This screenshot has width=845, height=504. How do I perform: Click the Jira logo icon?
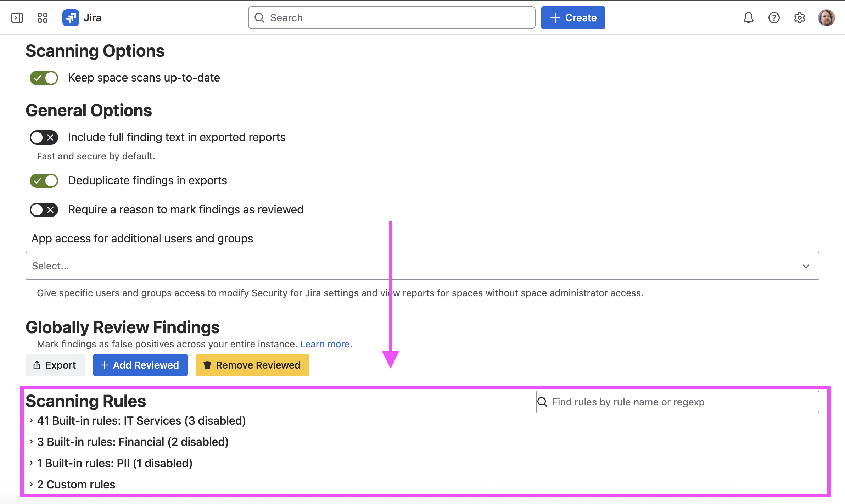(71, 18)
